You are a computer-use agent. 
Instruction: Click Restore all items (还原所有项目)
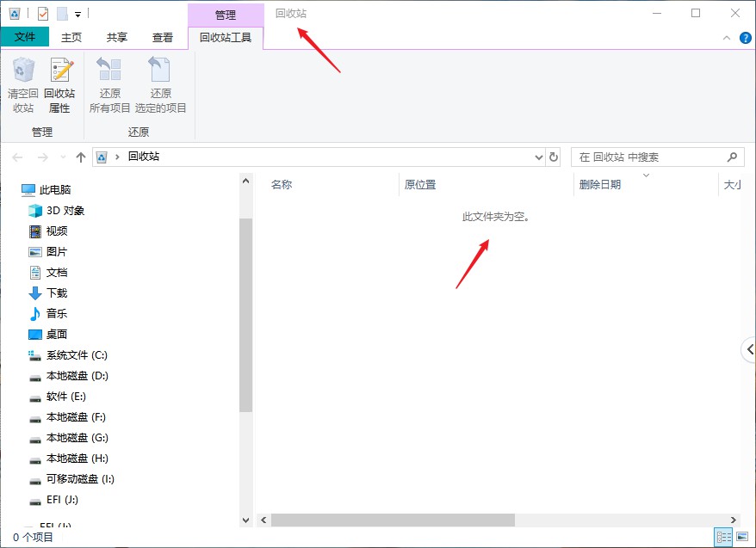[x=110, y=86]
